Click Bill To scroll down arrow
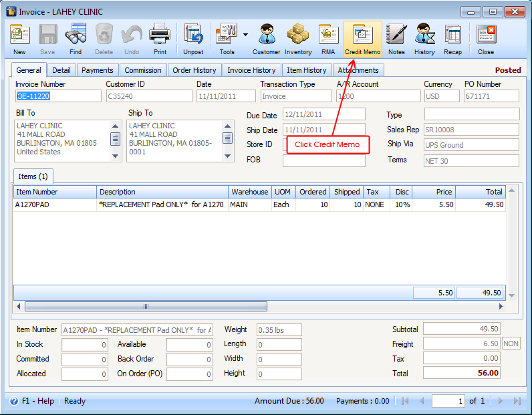 pyautogui.click(x=116, y=156)
